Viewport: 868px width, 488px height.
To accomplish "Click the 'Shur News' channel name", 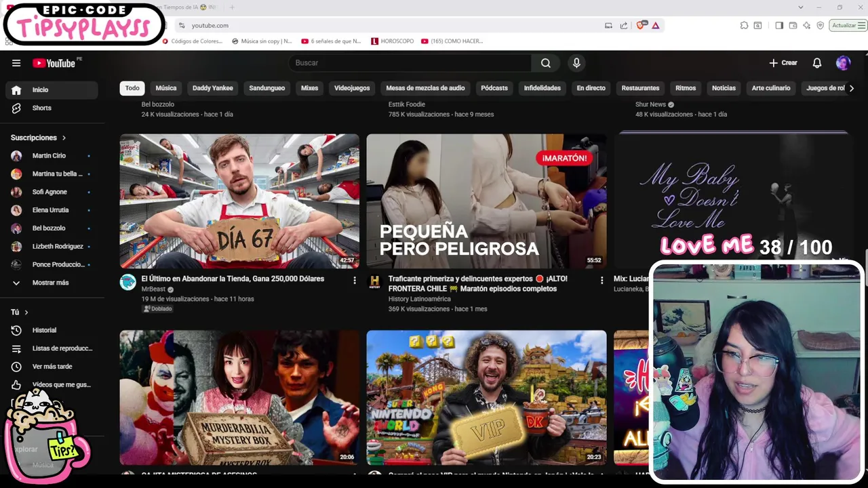I will click(x=650, y=104).
